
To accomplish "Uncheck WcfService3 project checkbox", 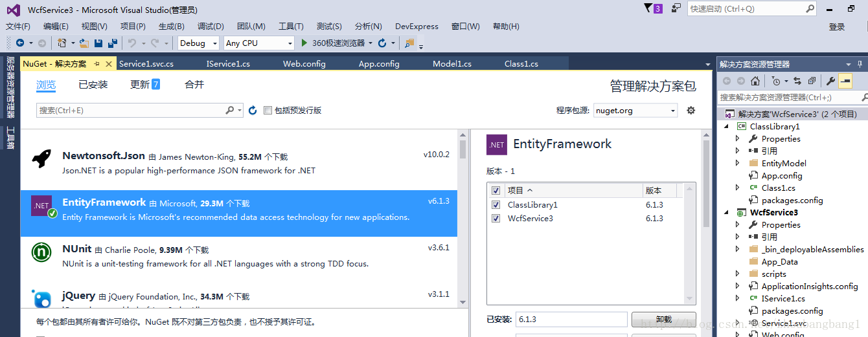I will (496, 218).
